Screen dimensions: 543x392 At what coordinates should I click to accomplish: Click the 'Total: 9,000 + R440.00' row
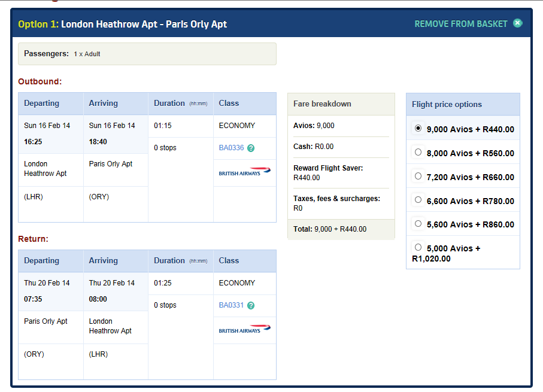tap(341, 229)
